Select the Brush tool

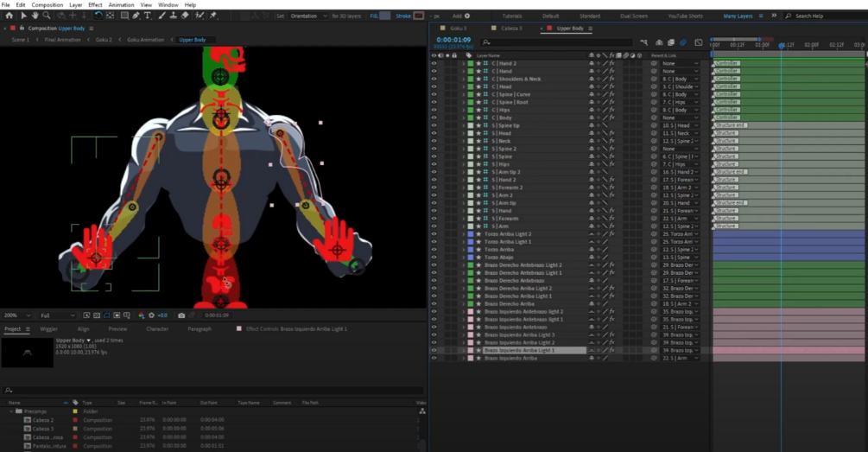coord(162,16)
